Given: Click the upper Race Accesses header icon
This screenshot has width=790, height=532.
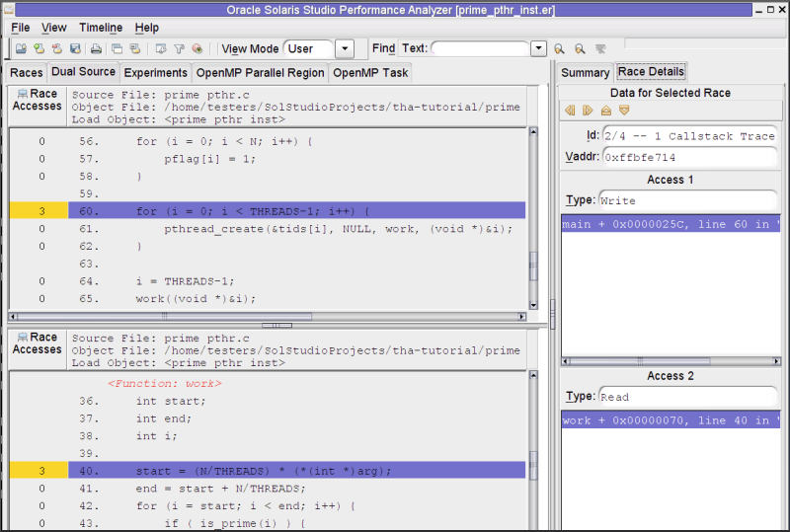Looking at the screenshot, I should (23, 94).
